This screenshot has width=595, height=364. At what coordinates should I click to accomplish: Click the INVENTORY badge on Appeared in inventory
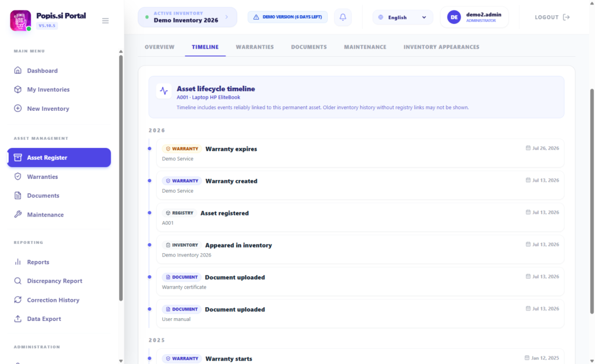coord(182,245)
